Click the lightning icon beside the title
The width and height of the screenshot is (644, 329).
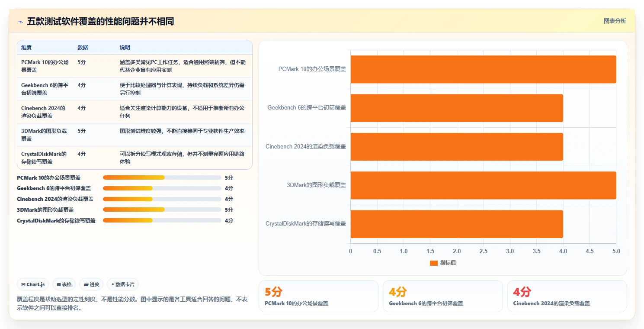[x=20, y=22]
